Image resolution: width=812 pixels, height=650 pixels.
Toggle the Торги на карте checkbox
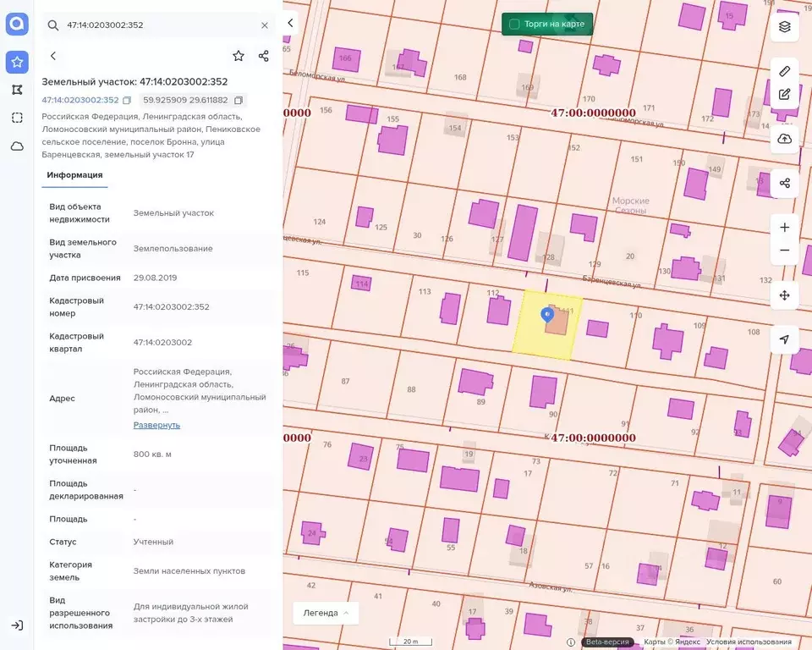514,24
